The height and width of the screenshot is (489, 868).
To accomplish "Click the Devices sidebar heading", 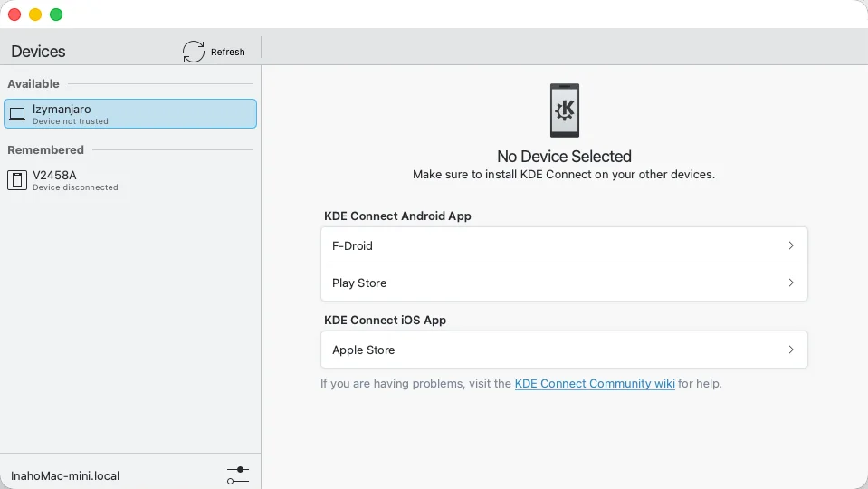I will point(38,52).
